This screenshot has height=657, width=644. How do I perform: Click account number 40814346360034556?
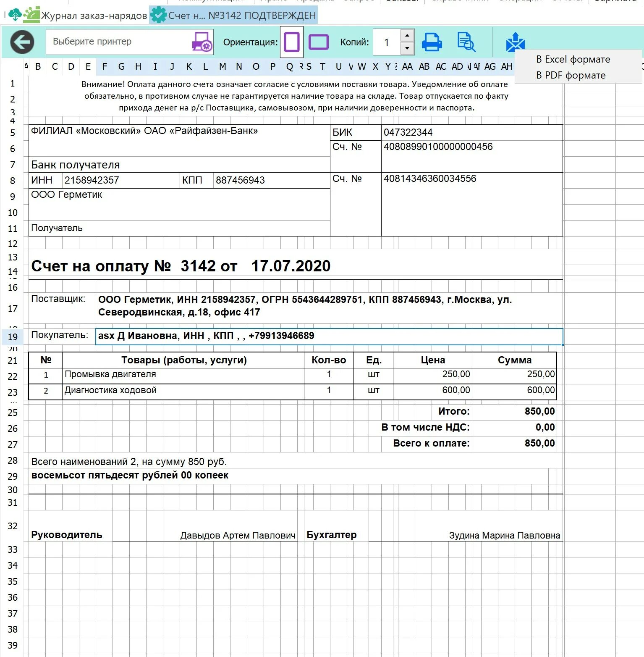pyautogui.click(x=430, y=179)
